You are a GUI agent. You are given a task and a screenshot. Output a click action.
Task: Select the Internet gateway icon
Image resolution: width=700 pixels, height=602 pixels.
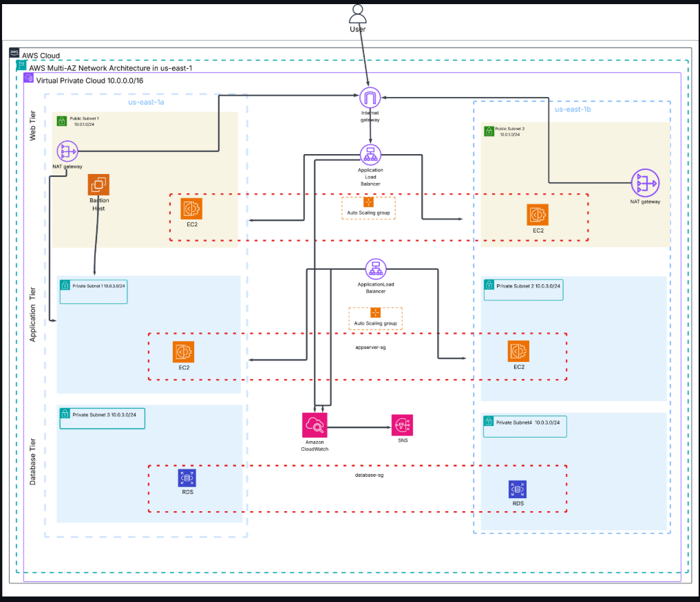370,98
